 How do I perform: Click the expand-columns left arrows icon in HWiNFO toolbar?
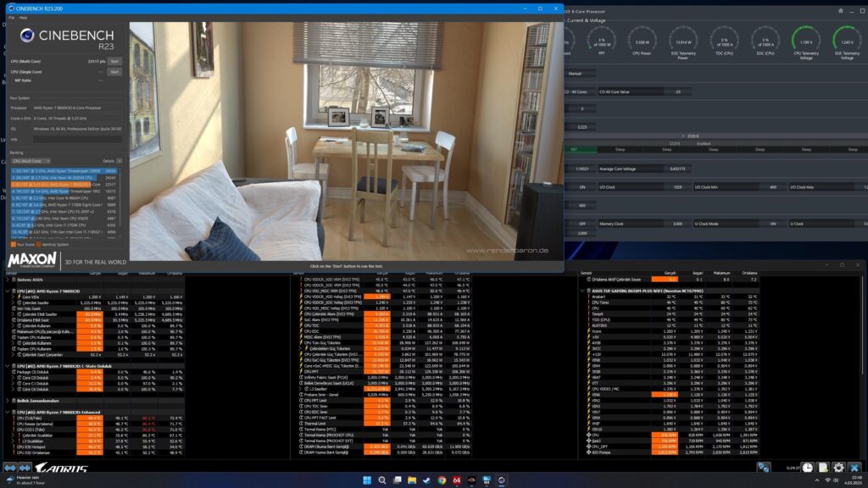pos(10,468)
